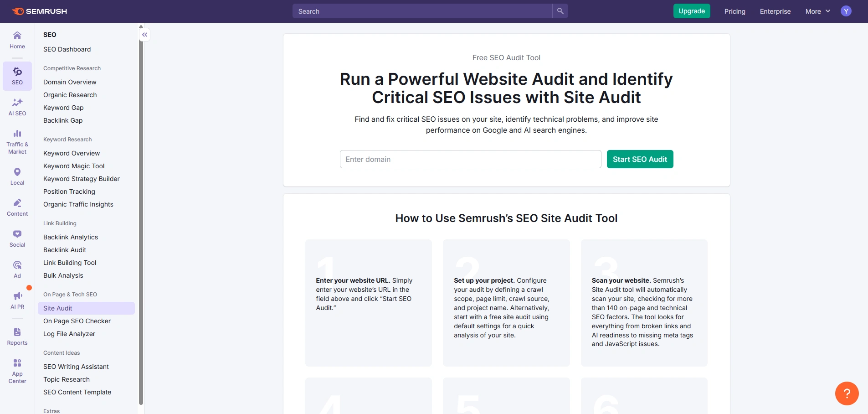
Task: Open the Content pencil icon
Action: pos(17,203)
